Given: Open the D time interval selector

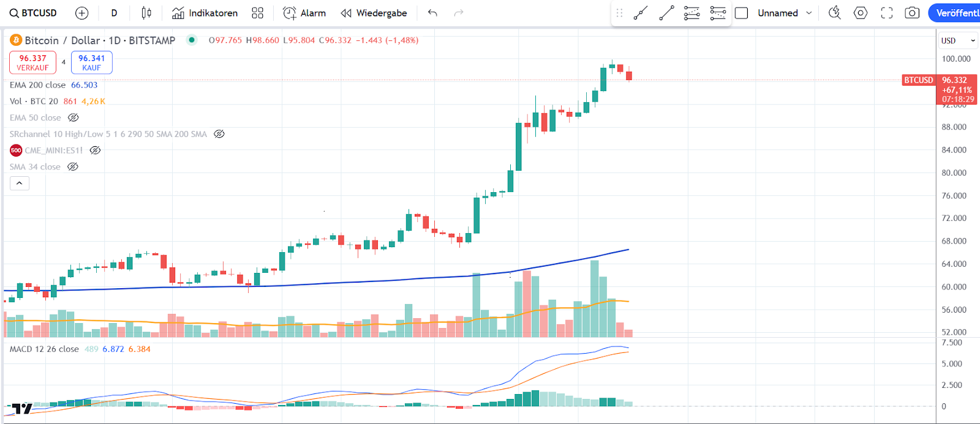Looking at the screenshot, I should [x=114, y=13].
